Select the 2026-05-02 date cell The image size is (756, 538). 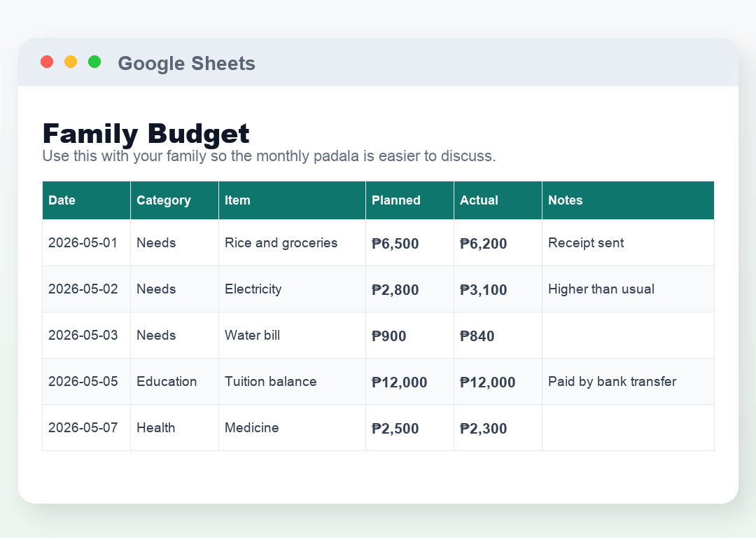coord(86,289)
